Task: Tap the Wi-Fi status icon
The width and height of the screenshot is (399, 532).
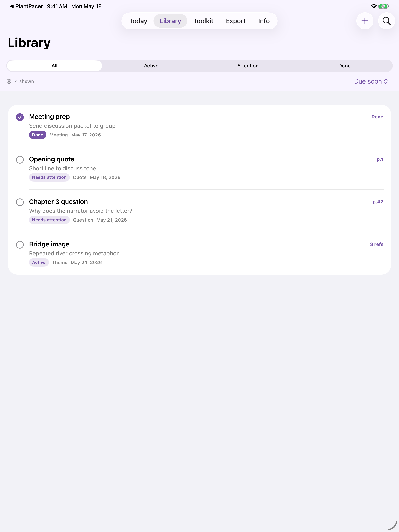Action: (x=373, y=6)
